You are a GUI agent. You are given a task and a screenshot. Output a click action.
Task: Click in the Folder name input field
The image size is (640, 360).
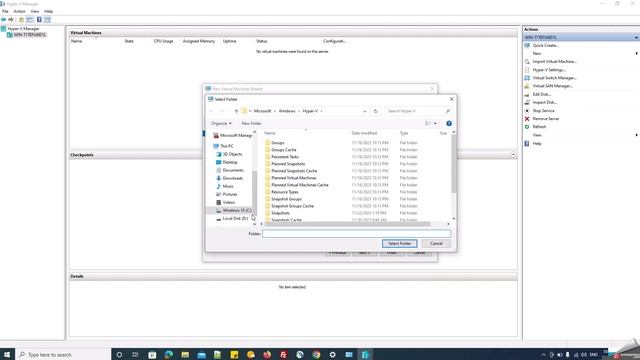356,233
